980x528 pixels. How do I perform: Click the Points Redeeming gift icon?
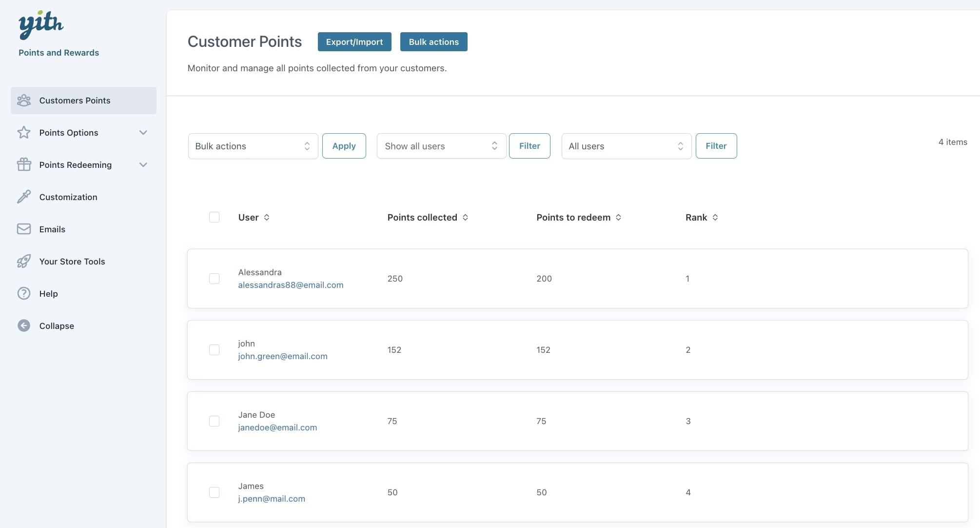click(x=24, y=165)
